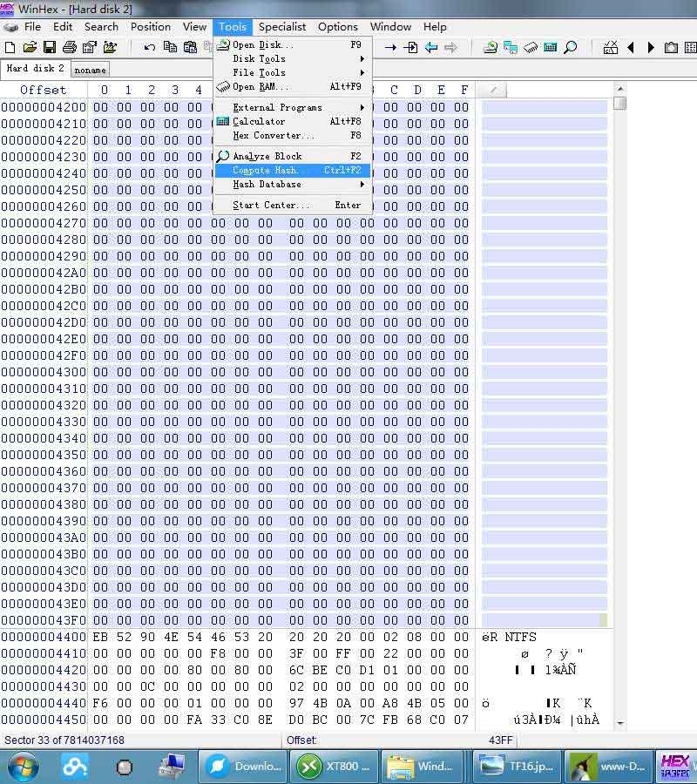Click the Print icon in toolbar
The height and width of the screenshot is (784, 697).
pos(70,48)
